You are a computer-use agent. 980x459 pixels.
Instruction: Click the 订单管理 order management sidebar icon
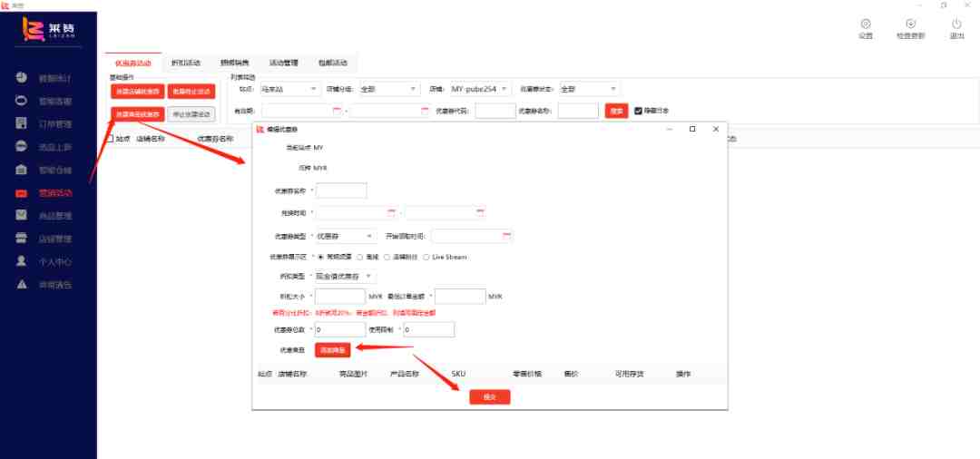(x=21, y=123)
